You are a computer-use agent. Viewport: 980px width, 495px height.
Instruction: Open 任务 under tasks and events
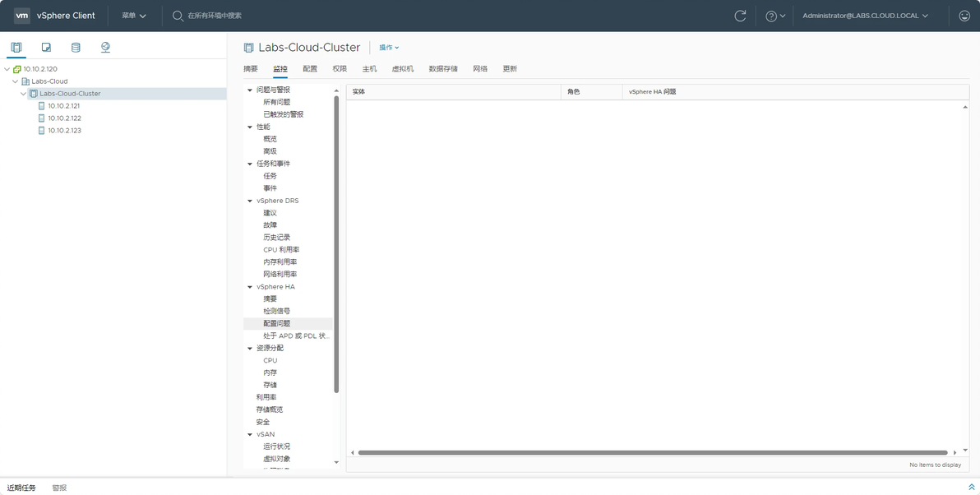270,176
